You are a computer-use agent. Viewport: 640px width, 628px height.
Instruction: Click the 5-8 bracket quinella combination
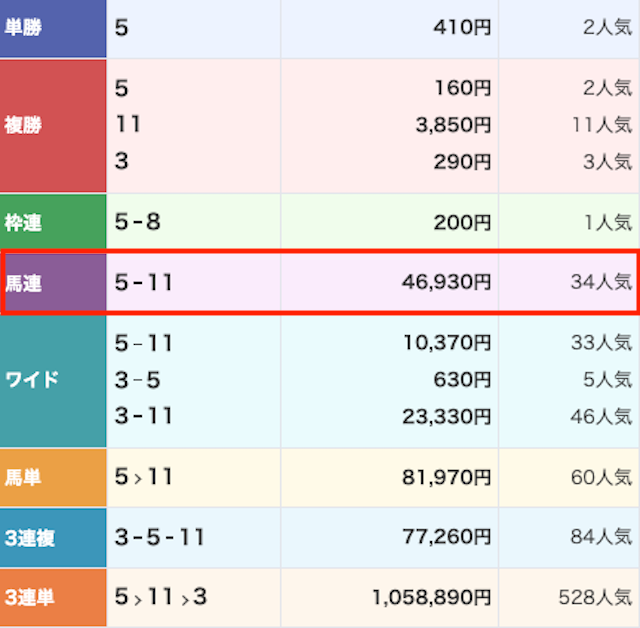coord(137,223)
